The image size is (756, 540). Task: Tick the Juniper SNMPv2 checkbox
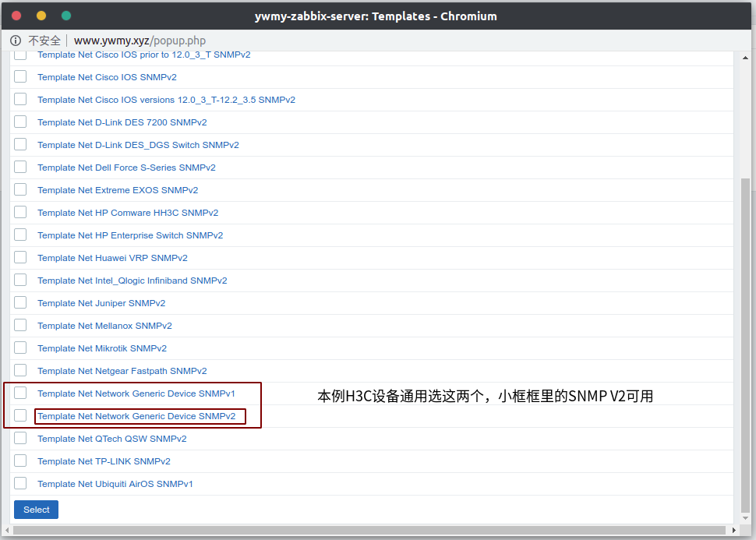tap(20, 303)
